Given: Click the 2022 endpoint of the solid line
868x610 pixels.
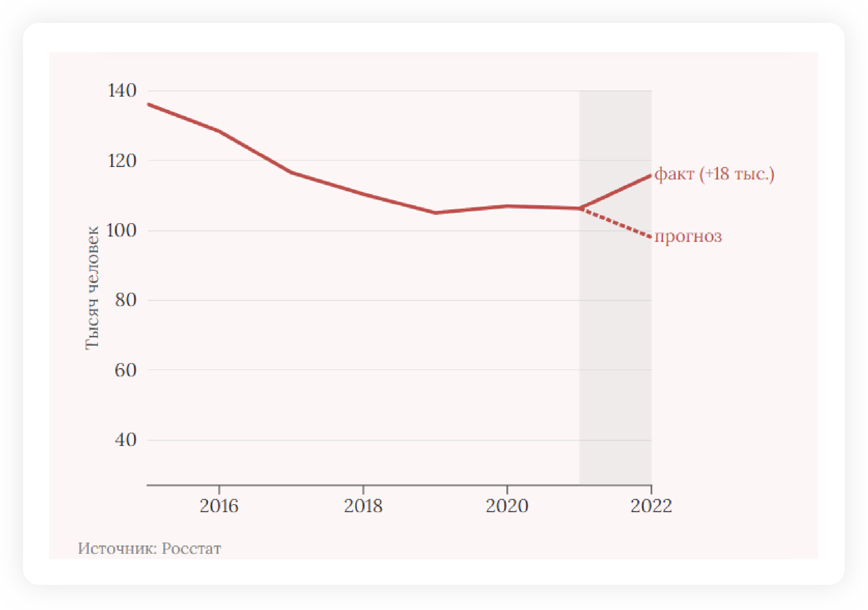Looking at the screenshot, I should tap(650, 176).
